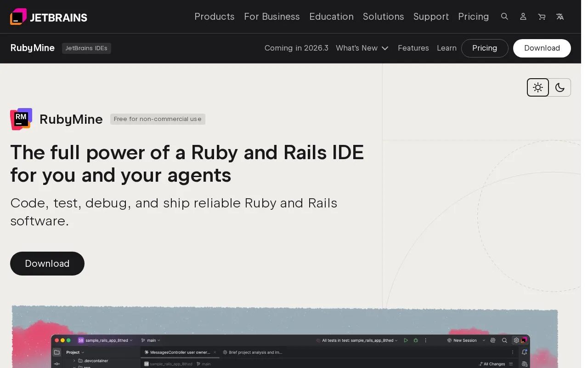Viewport: 588px width, 368px height.
Task: Switch to dark theme moon toggle
Action: [x=560, y=87]
